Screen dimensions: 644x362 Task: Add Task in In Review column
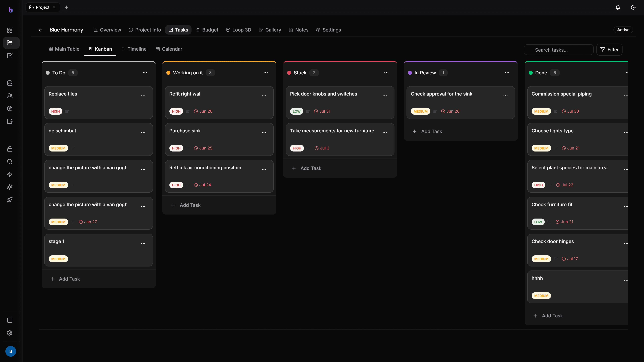click(x=461, y=131)
